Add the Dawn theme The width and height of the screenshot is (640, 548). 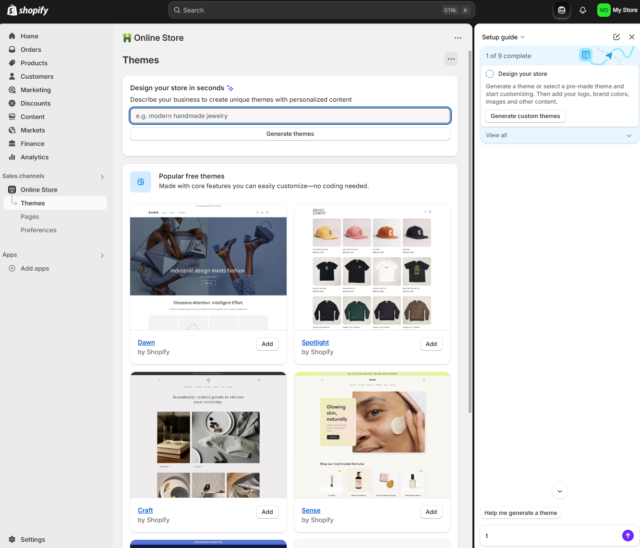point(267,344)
